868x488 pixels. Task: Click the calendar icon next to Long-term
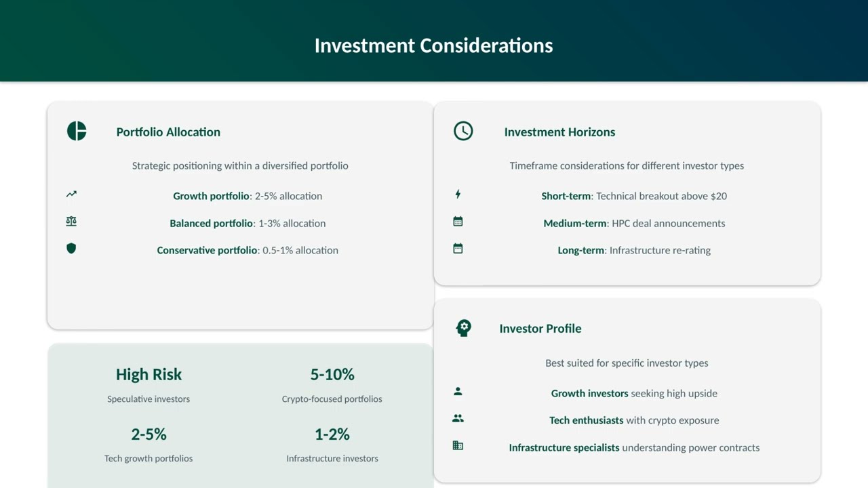pyautogui.click(x=458, y=249)
